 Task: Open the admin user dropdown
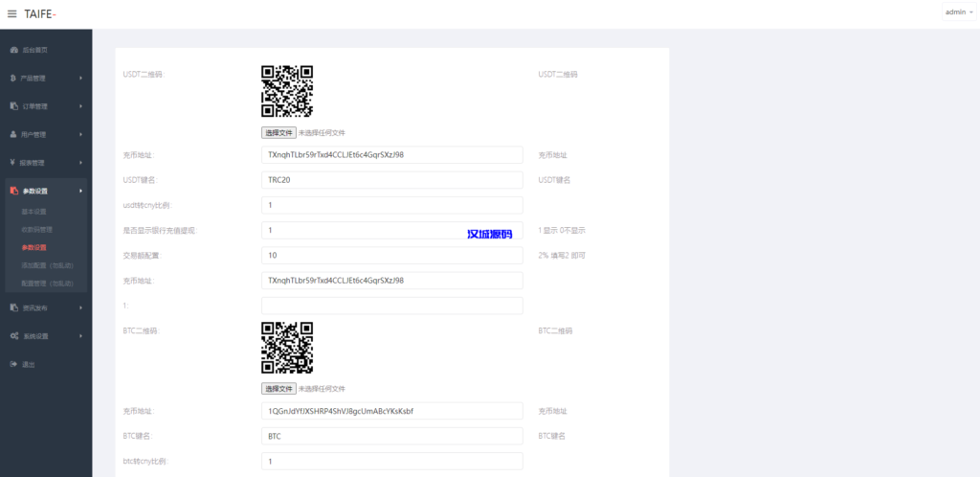[x=956, y=12]
